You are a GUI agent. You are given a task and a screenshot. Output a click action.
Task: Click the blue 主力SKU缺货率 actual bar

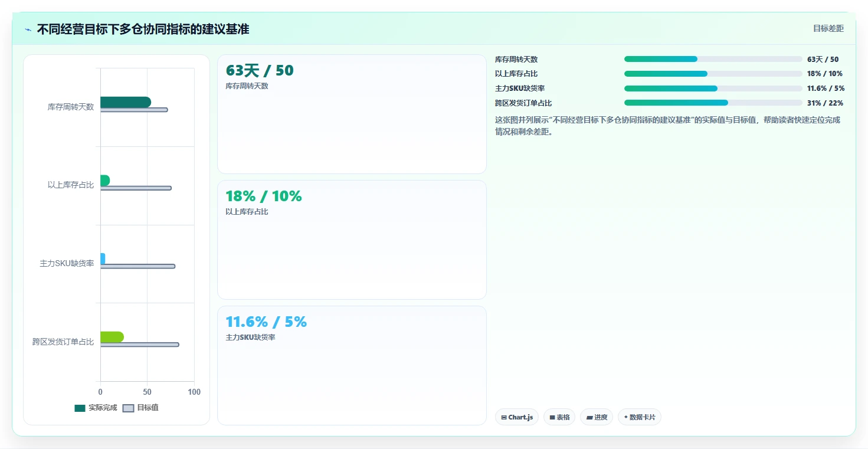point(103,258)
